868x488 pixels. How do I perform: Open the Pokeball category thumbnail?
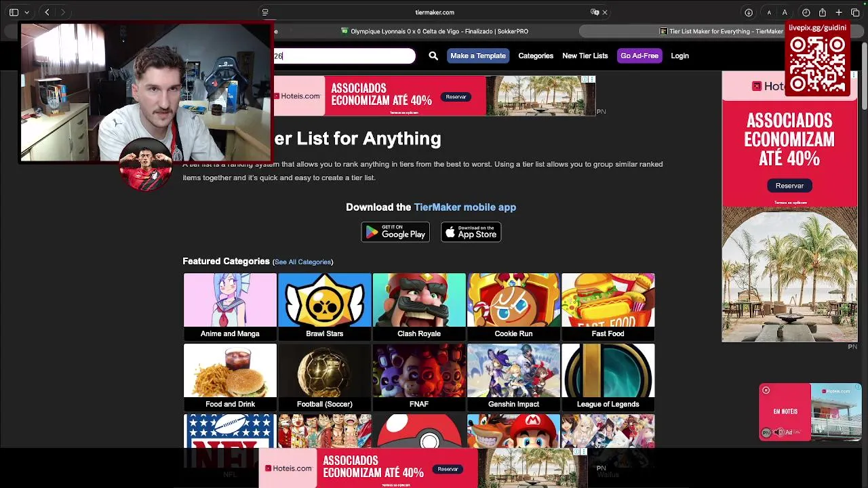click(419, 431)
